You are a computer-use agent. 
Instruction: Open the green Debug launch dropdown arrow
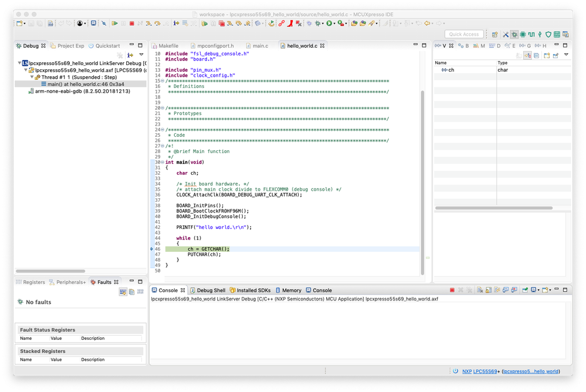(323, 23)
